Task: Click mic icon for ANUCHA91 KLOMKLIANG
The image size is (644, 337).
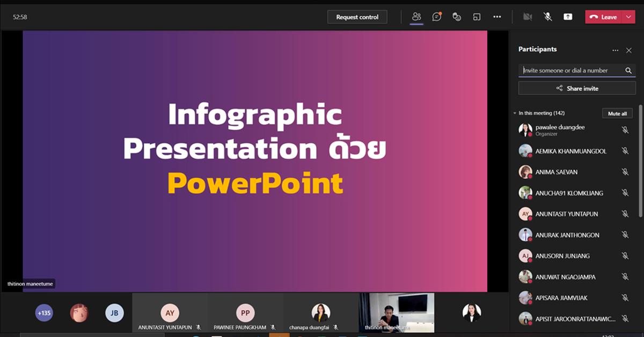Action: 625,193
